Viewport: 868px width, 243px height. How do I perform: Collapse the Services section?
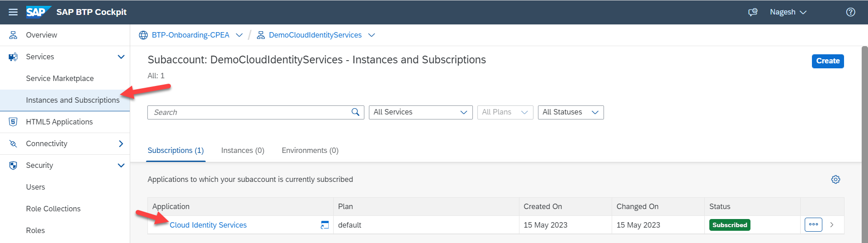pos(121,57)
